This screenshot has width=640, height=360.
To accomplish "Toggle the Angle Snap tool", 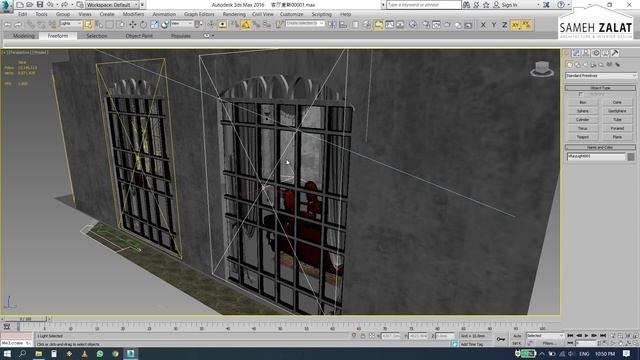I will (x=246, y=25).
